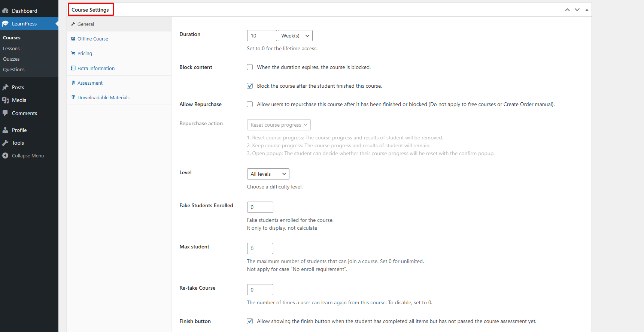
Task: Click the Profile user icon
Action: pyautogui.click(x=5, y=130)
